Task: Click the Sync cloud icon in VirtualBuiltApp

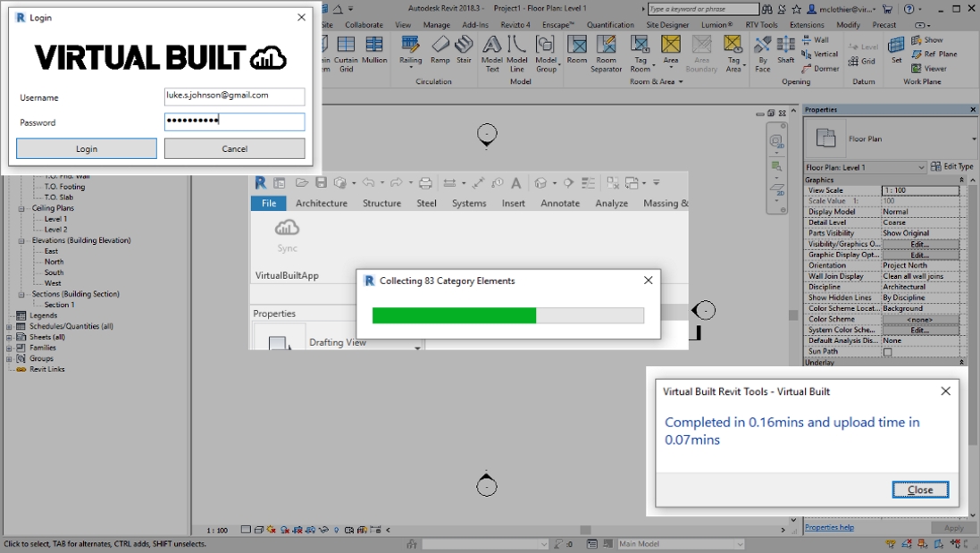Action: tap(287, 236)
